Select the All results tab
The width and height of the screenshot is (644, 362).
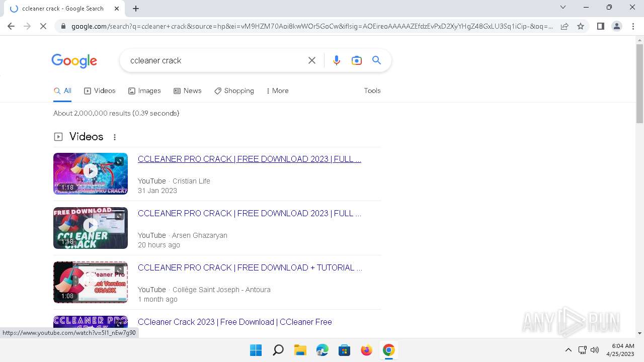62,91
